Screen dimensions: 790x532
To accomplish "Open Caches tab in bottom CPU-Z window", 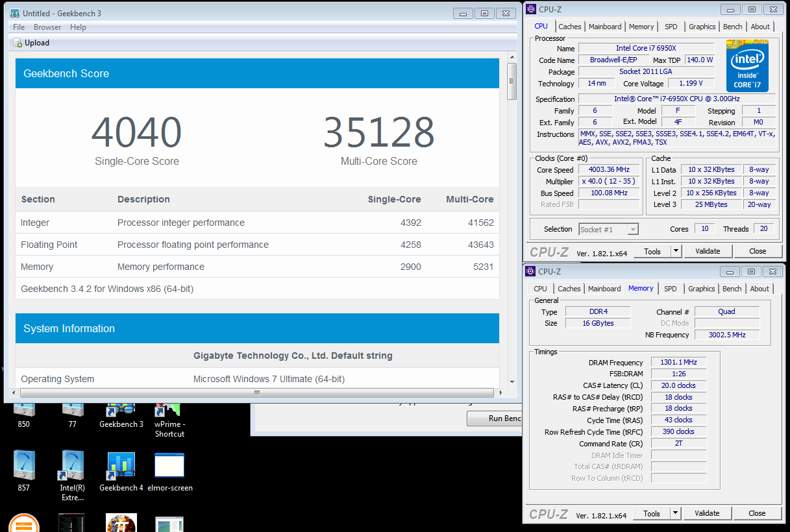I will 569,289.
